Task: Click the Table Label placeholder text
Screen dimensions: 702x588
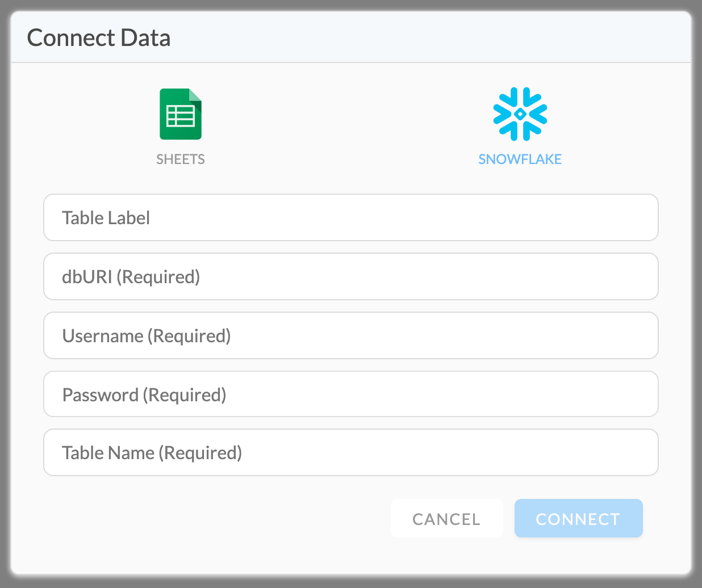Action: pyautogui.click(x=106, y=218)
